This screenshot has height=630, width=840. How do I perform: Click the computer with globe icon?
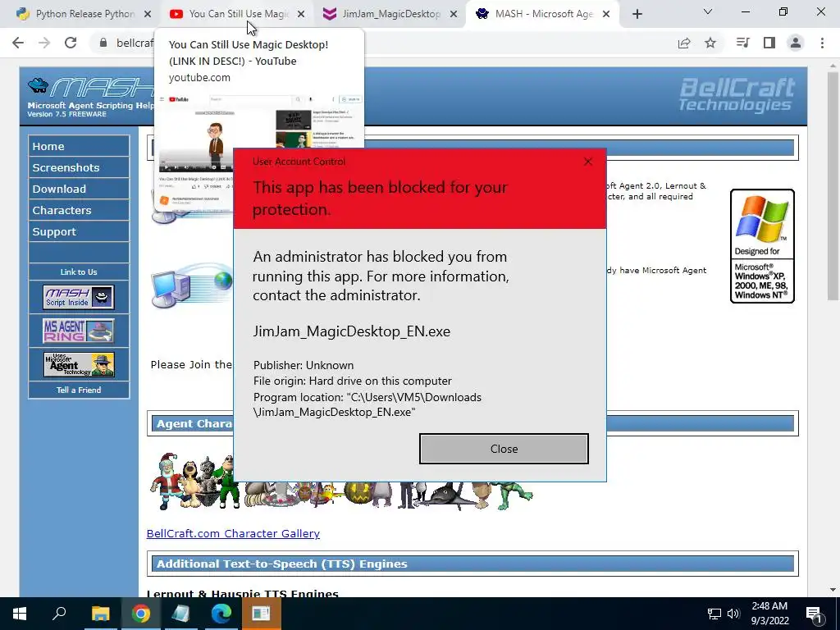192,285
